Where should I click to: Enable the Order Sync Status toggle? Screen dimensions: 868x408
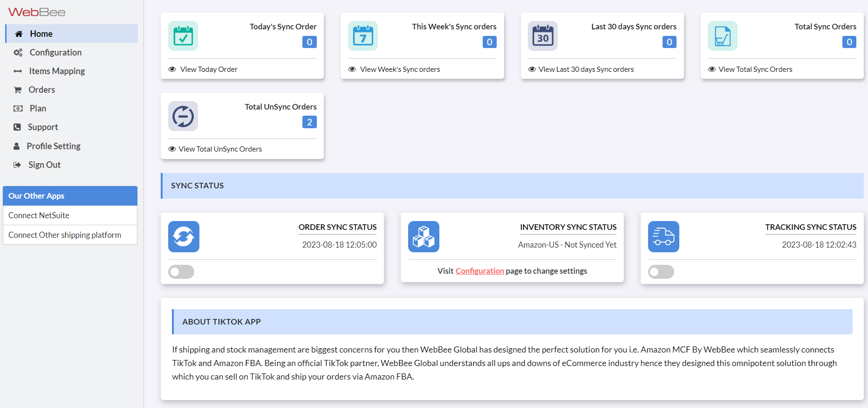tap(181, 272)
